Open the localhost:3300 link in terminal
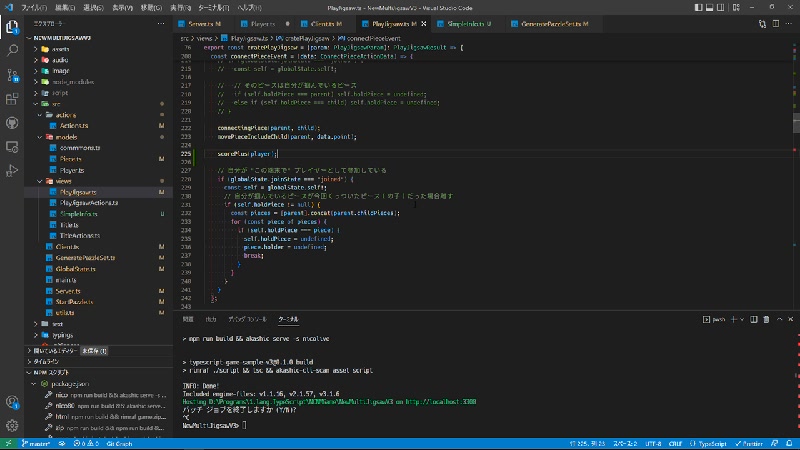 coord(441,402)
